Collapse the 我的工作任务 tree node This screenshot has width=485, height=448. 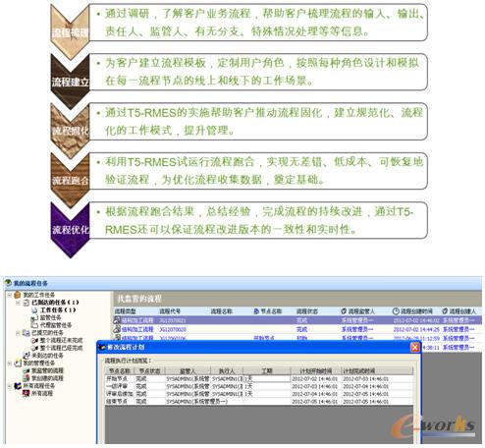(10, 295)
